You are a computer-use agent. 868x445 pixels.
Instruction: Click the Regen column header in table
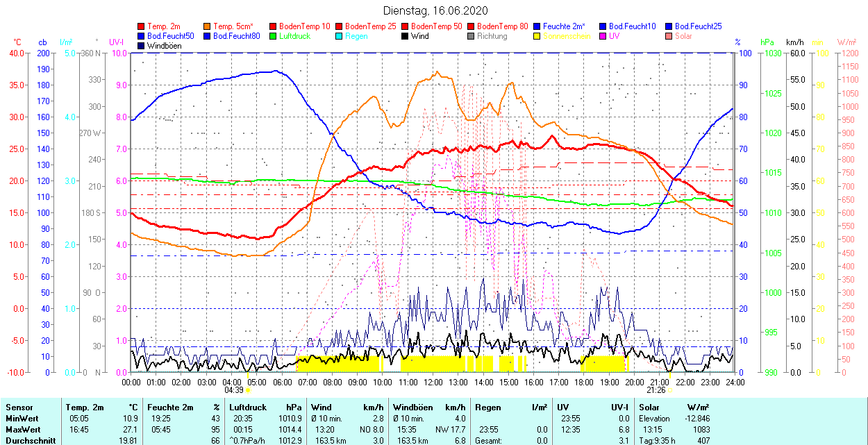(x=488, y=408)
